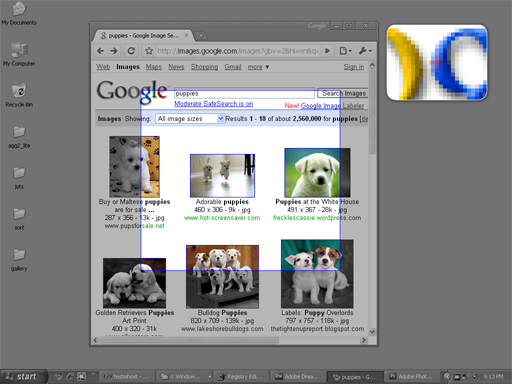The height and width of the screenshot is (384, 512).
Task: Click the page scrollbar up arrow
Action: point(372,65)
